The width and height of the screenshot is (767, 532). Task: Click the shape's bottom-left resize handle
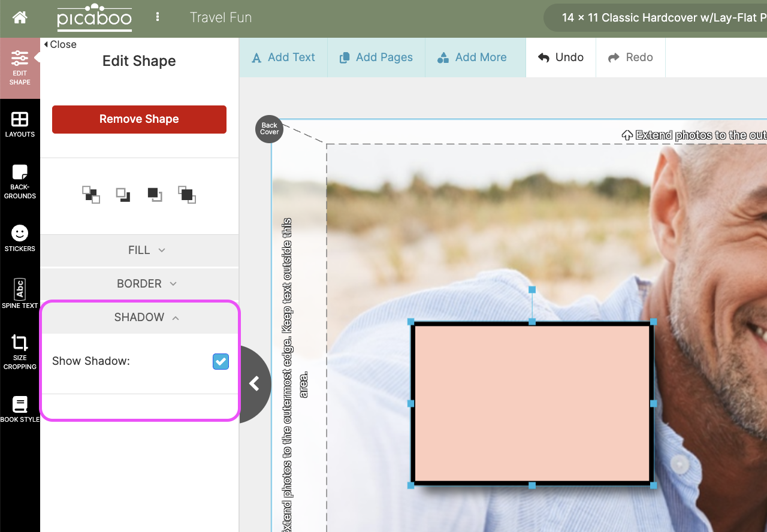pyautogui.click(x=411, y=485)
